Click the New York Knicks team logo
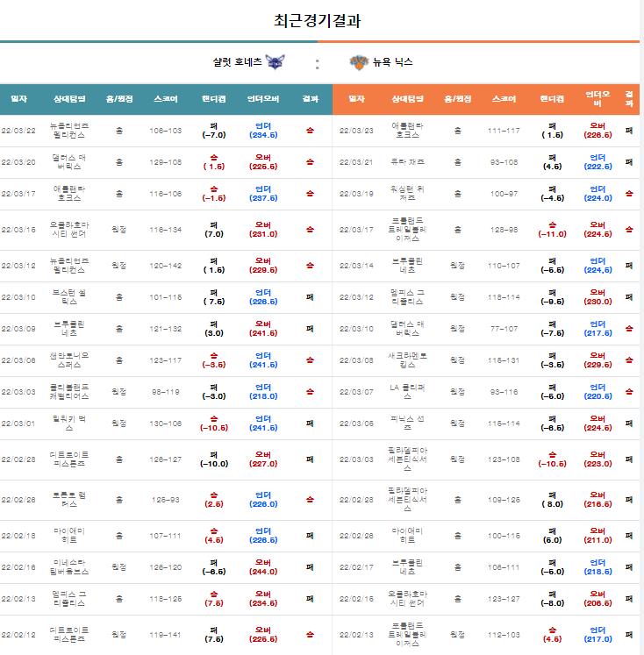644x655 pixels. tap(359, 62)
